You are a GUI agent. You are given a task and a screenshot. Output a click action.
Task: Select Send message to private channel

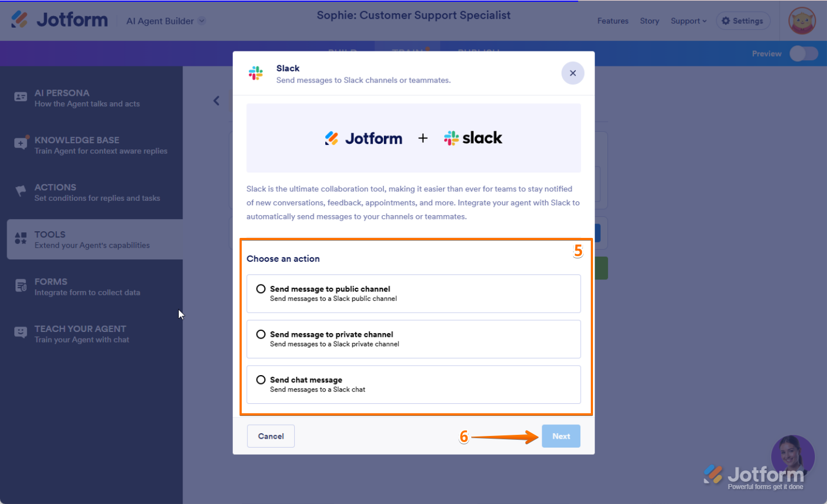414,339
